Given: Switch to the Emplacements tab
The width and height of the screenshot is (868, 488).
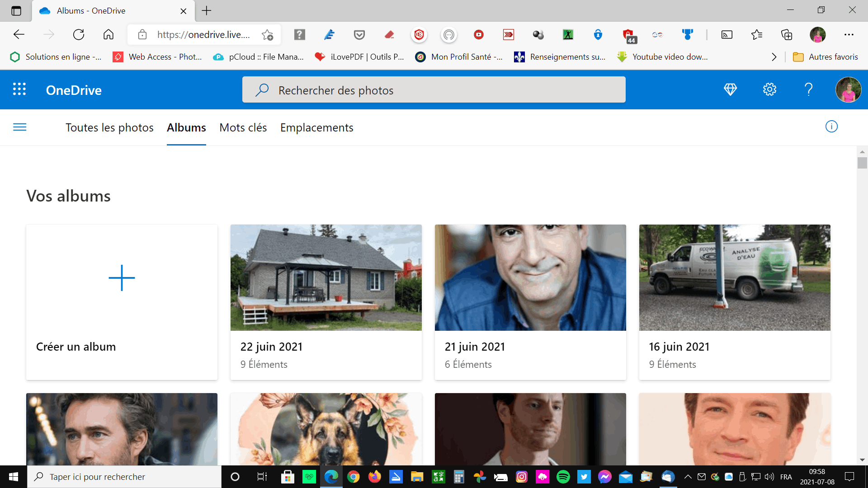Looking at the screenshot, I should point(317,127).
